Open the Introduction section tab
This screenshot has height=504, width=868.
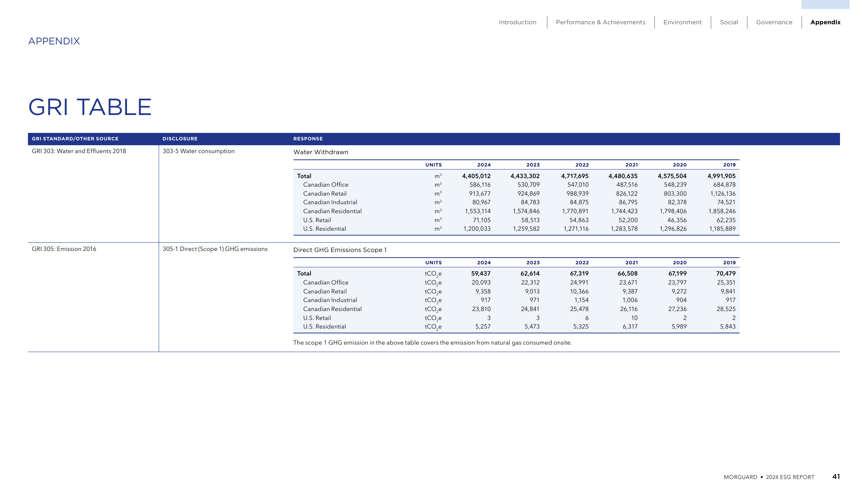[x=517, y=22]
